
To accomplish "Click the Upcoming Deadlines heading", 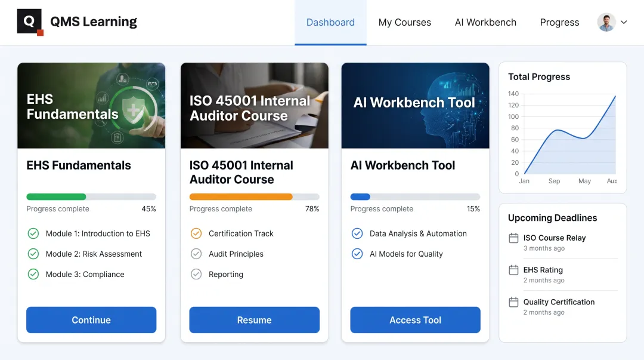I will click(x=552, y=218).
